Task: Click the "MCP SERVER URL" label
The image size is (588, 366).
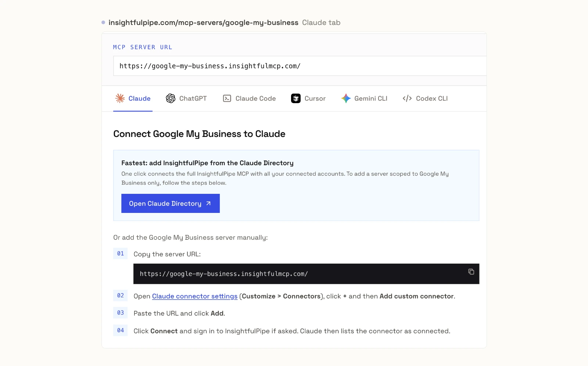Action: pyautogui.click(x=143, y=47)
